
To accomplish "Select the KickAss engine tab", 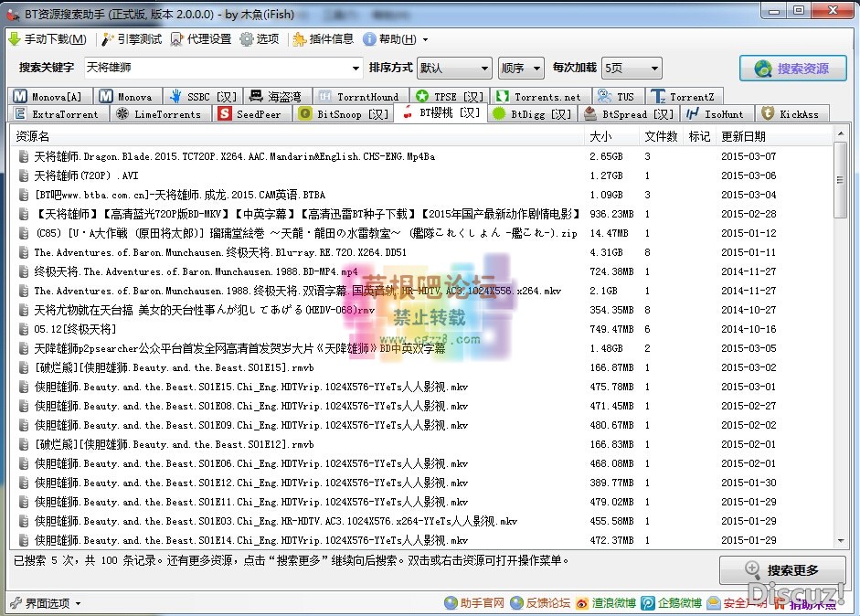I will click(x=791, y=113).
